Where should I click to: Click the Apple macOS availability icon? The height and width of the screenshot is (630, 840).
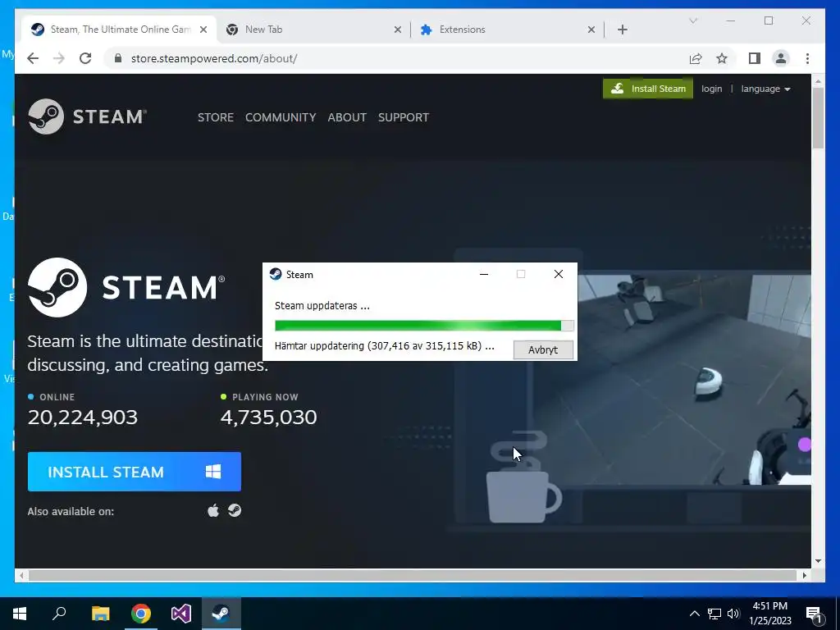click(x=213, y=510)
